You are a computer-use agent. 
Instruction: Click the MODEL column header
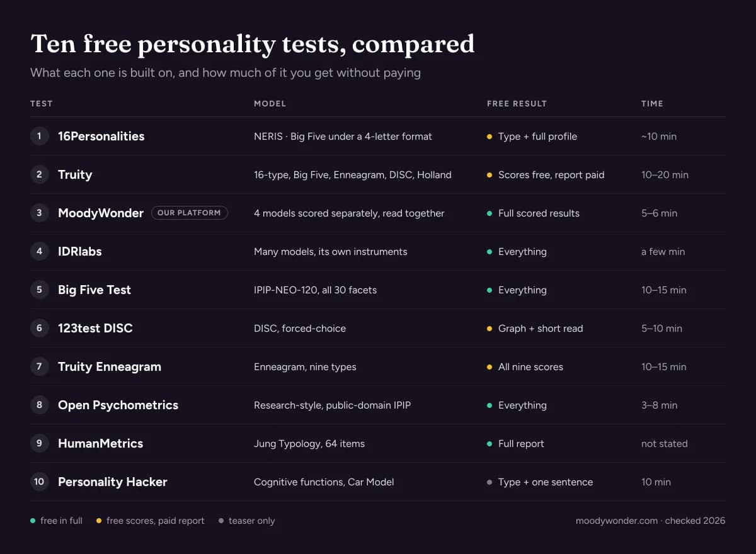coord(270,103)
